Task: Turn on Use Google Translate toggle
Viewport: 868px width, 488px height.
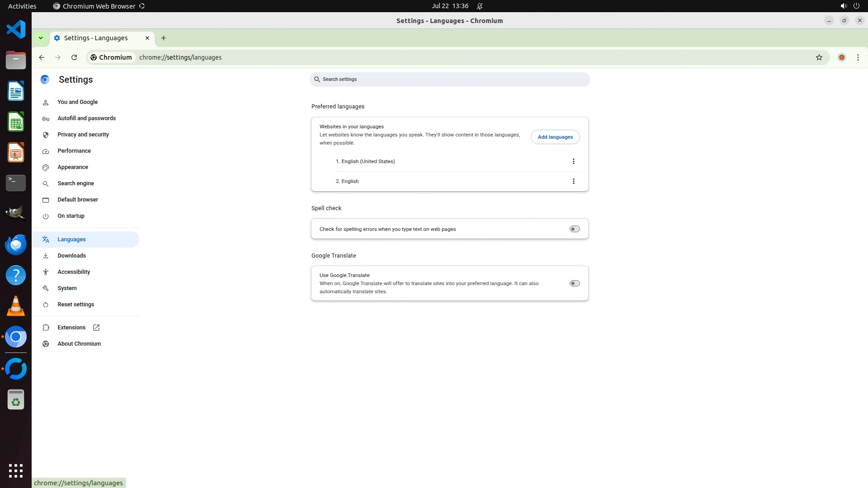Action: [x=574, y=283]
